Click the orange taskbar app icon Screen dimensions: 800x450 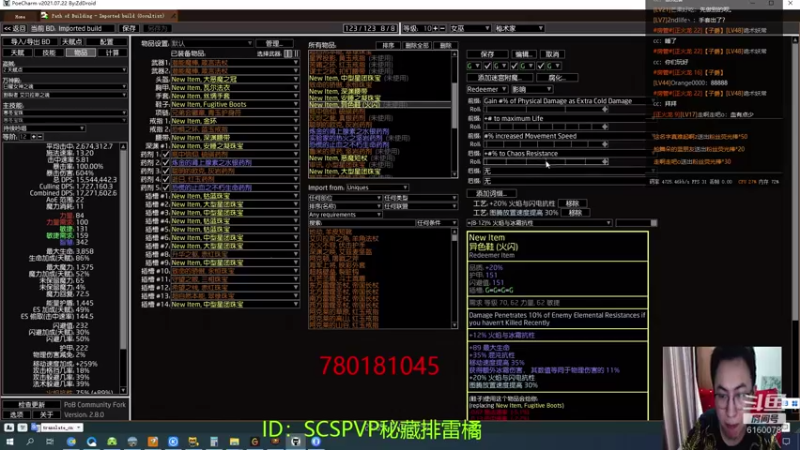click(x=153, y=442)
